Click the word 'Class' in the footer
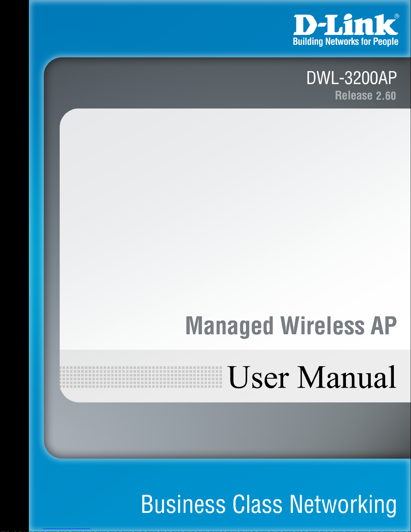This screenshot has width=411, height=532. click(258, 504)
